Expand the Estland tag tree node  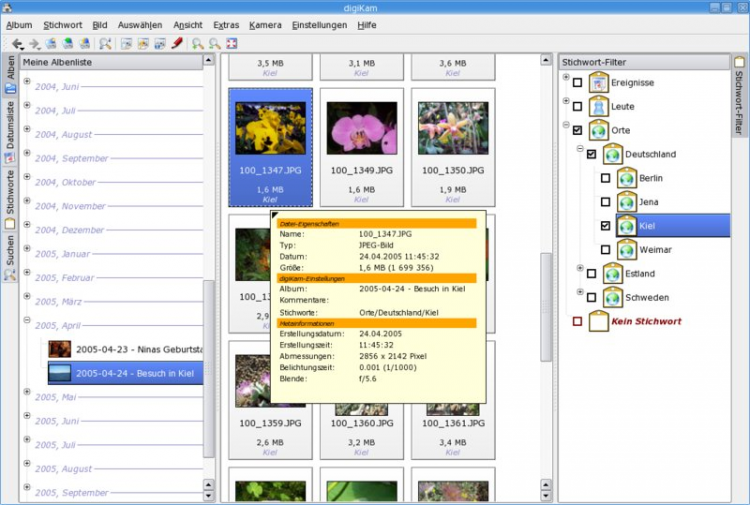tap(580, 268)
